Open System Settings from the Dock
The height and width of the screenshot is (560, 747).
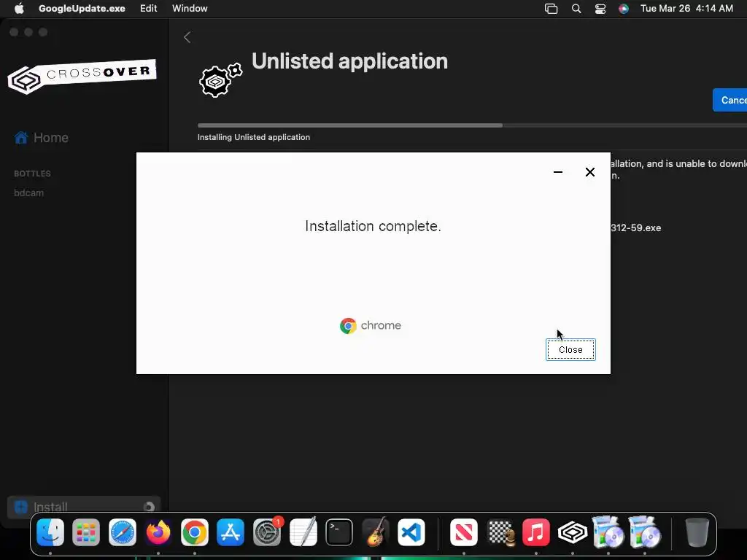point(267,532)
